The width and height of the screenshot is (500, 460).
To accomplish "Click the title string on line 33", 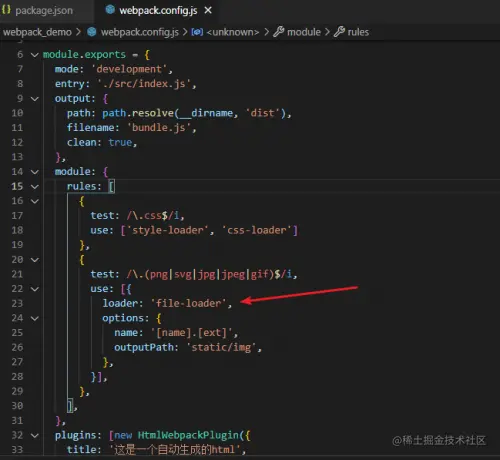I will point(175,450).
